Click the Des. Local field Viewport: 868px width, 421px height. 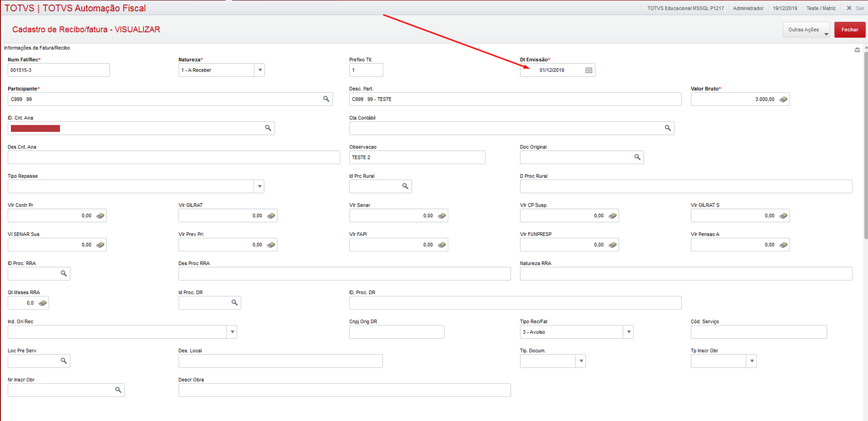[x=281, y=361]
